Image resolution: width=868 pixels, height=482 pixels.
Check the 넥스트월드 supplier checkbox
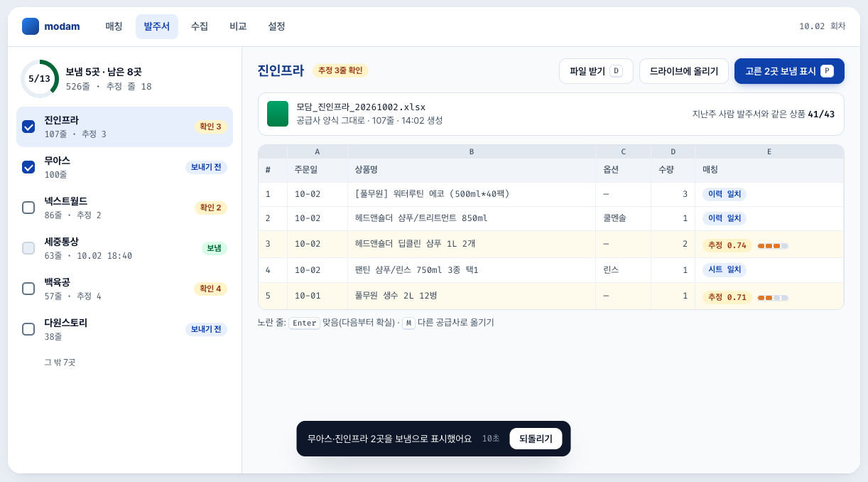click(x=28, y=208)
